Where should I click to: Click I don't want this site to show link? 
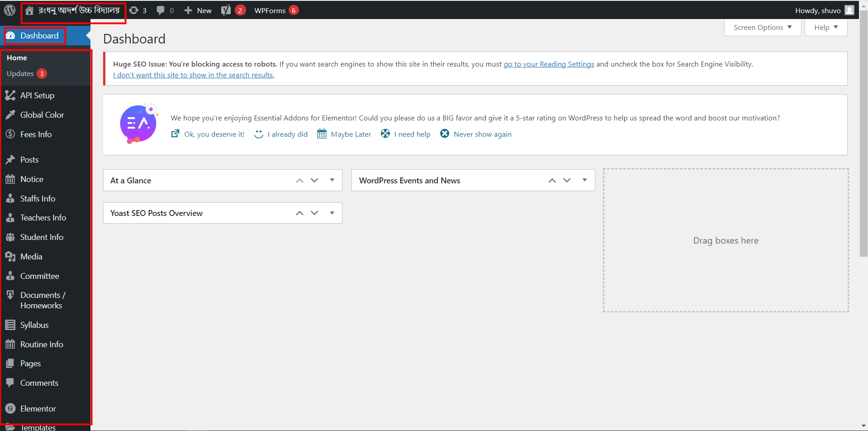[x=194, y=75]
